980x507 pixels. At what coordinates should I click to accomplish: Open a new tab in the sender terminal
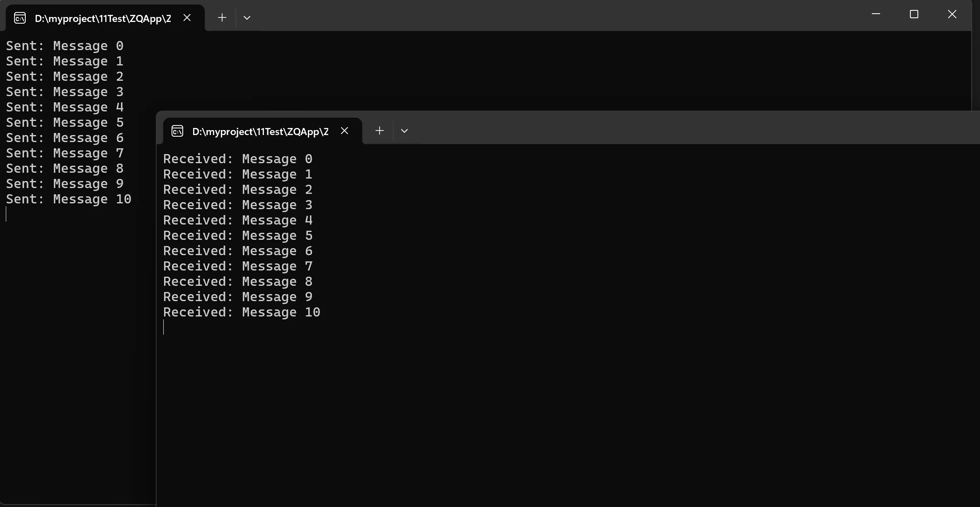coord(222,17)
